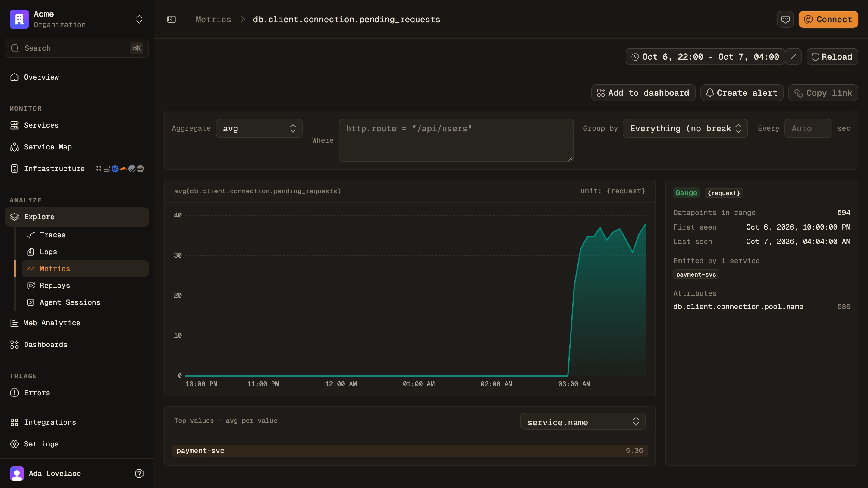The image size is (868, 488).
Task: Click Reload button
Action: pos(832,57)
